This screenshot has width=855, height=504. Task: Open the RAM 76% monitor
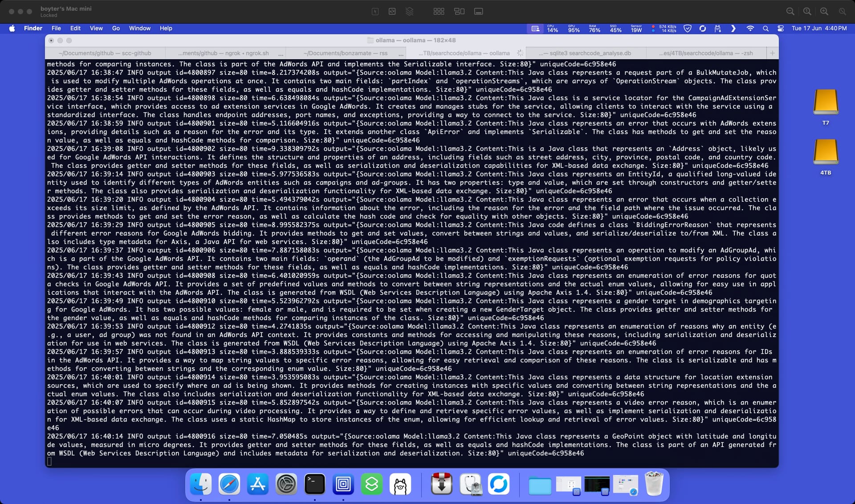pos(594,28)
